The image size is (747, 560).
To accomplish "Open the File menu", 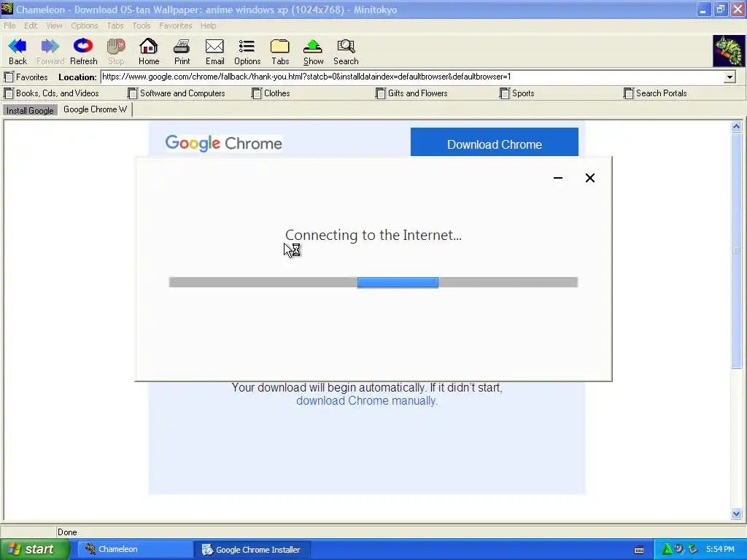I will (x=9, y=26).
